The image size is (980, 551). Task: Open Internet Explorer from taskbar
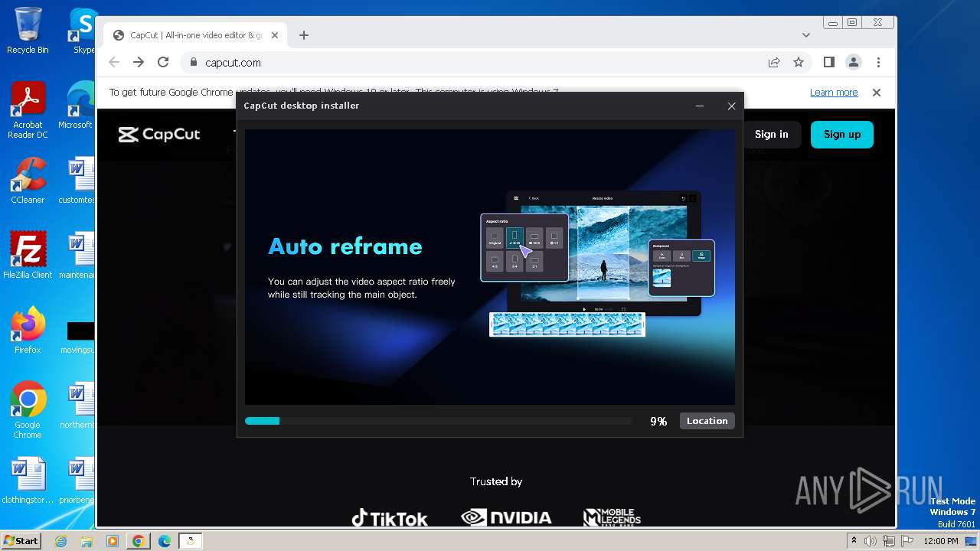(x=61, y=541)
